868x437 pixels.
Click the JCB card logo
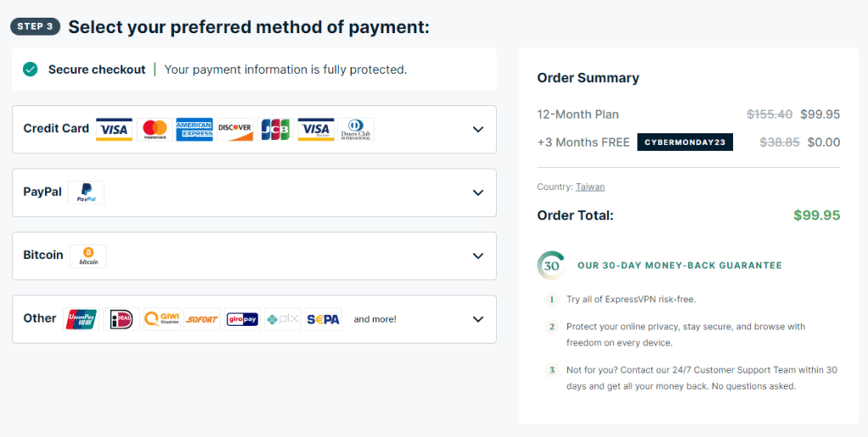pos(275,130)
